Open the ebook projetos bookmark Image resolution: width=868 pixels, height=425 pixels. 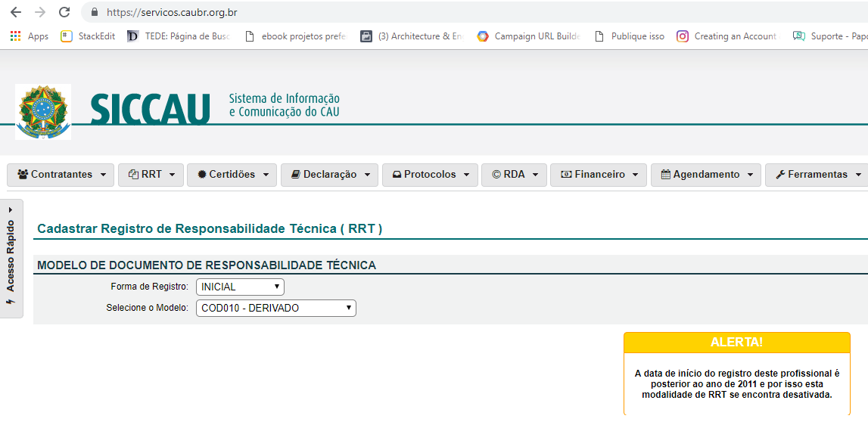[x=296, y=36]
